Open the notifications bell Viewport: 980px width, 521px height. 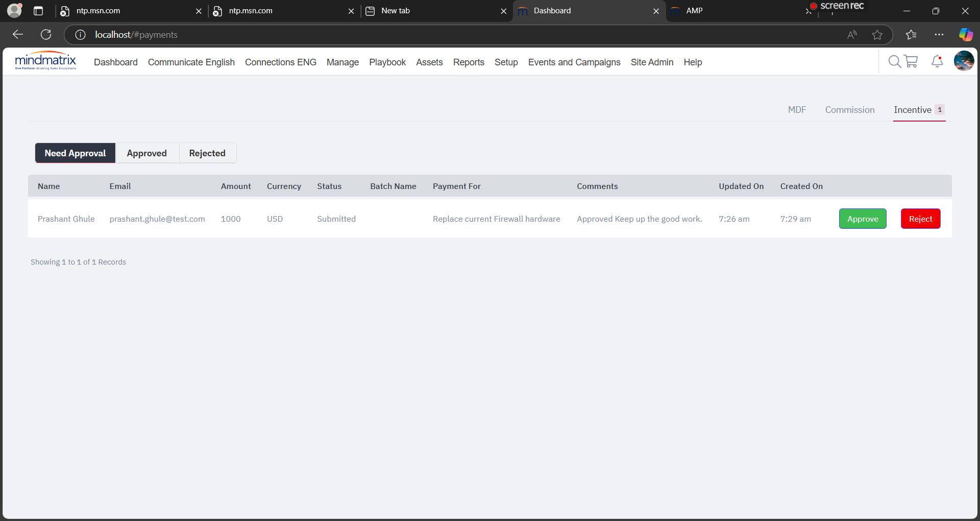(937, 62)
